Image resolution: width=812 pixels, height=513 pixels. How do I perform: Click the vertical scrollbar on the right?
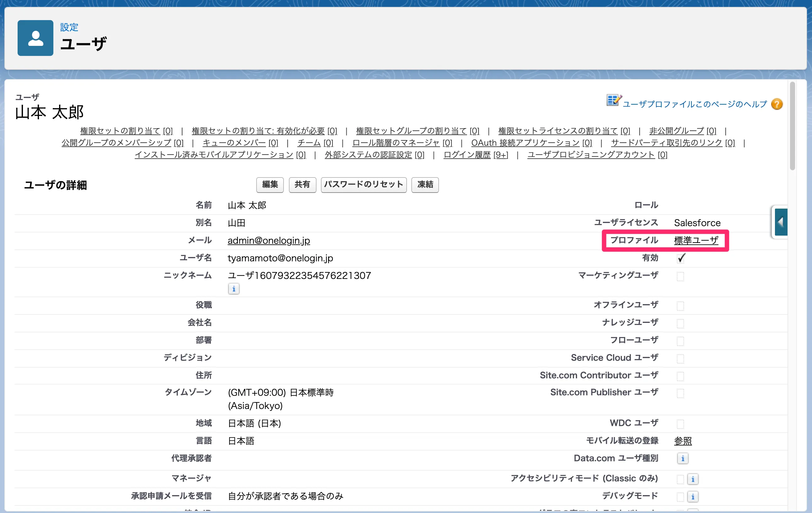(x=793, y=127)
